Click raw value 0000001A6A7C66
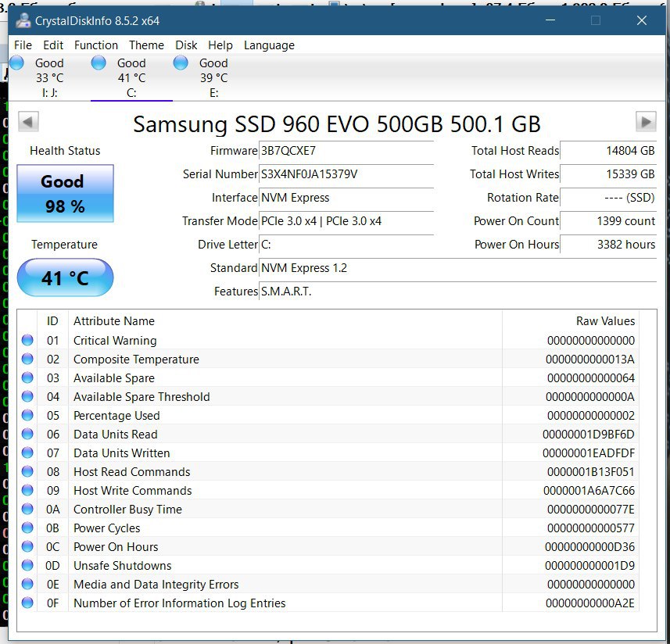The height and width of the screenshot is (644, 670). tap(589, 491)
